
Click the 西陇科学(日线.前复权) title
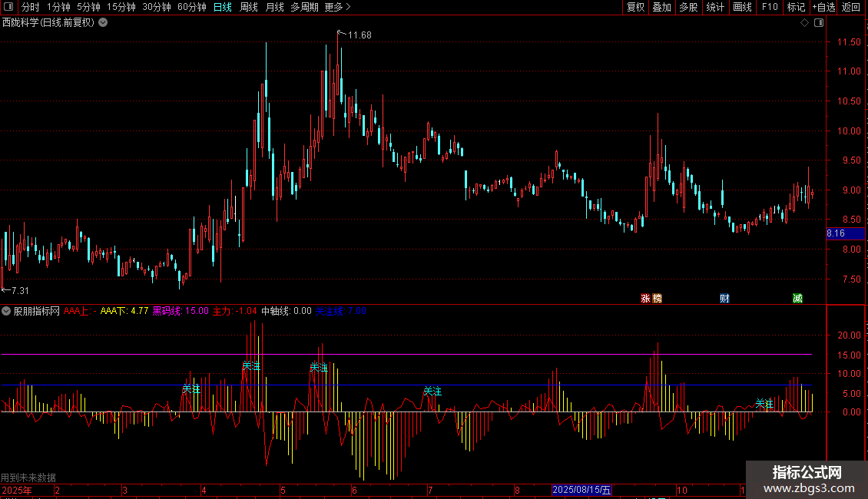(48, 23)
